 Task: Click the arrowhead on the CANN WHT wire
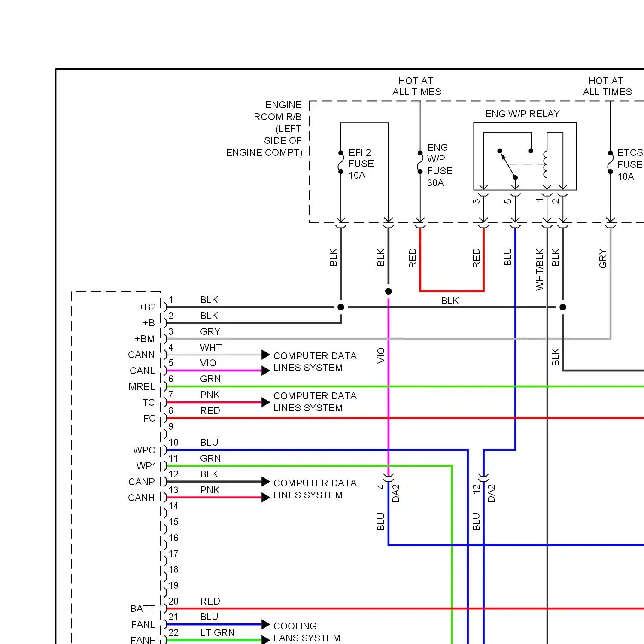click(266, 355)
